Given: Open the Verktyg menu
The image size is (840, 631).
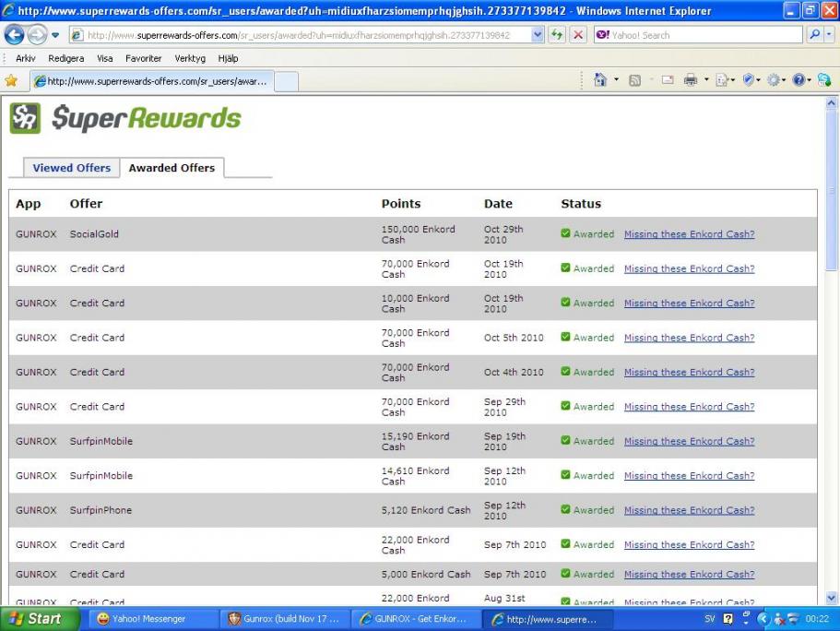Looking at the screenshot, I should coord(190,58).
